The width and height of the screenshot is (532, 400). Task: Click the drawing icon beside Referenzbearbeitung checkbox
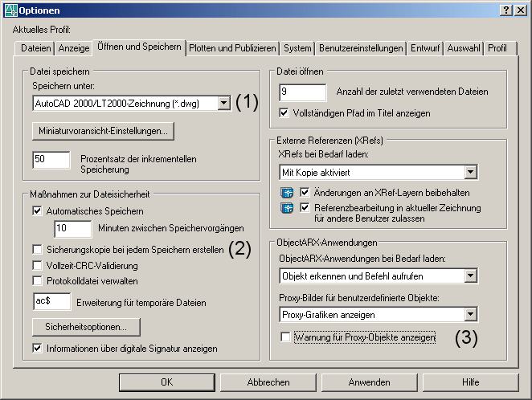pyautogui.click(x=287, y=207)
